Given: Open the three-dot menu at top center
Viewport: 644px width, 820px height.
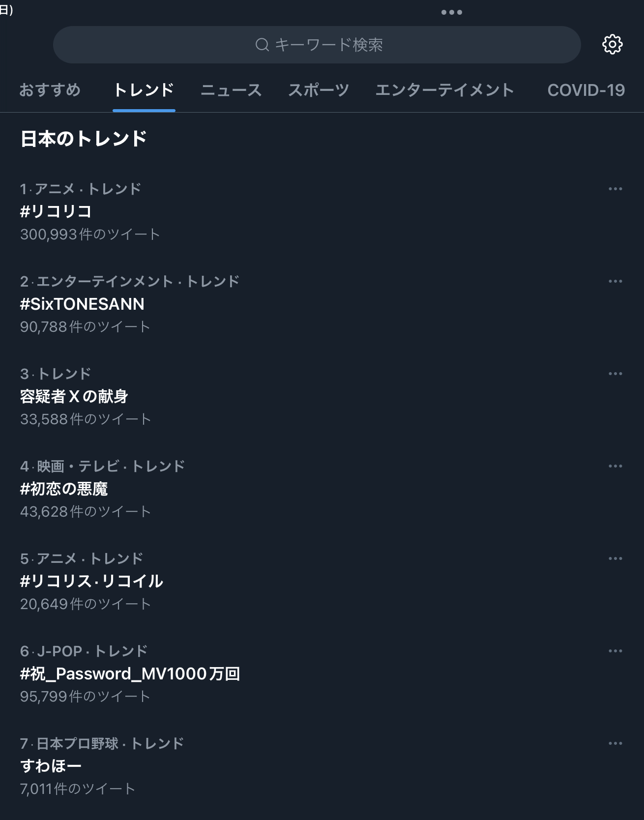Looking at the screenshot, I should tap(451, 12).
